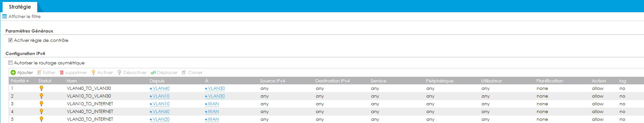Uncheck Activer règle de contrôle checkbox

tap(10, 40)
